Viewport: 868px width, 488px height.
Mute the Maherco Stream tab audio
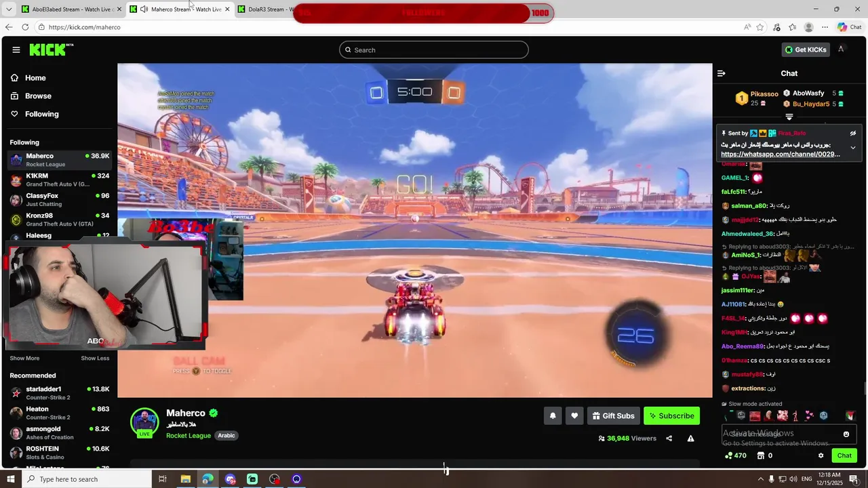[x=144, y=9]
